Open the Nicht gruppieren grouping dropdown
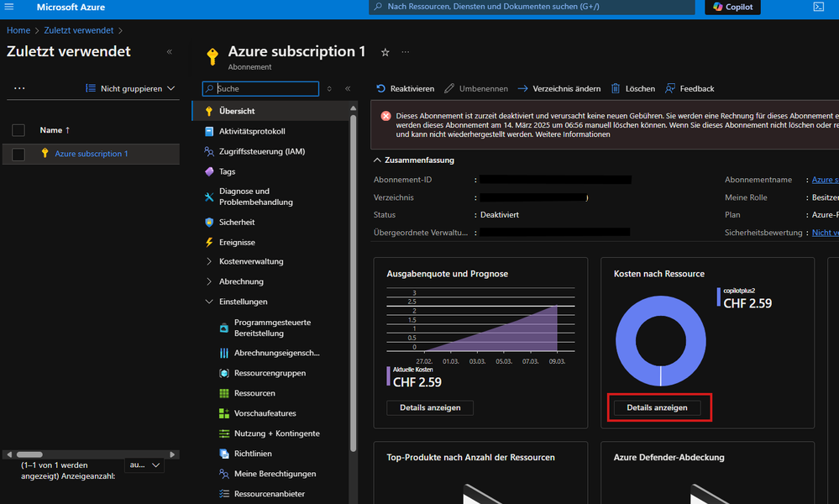The image size is (839, 504). coord(130,88)
